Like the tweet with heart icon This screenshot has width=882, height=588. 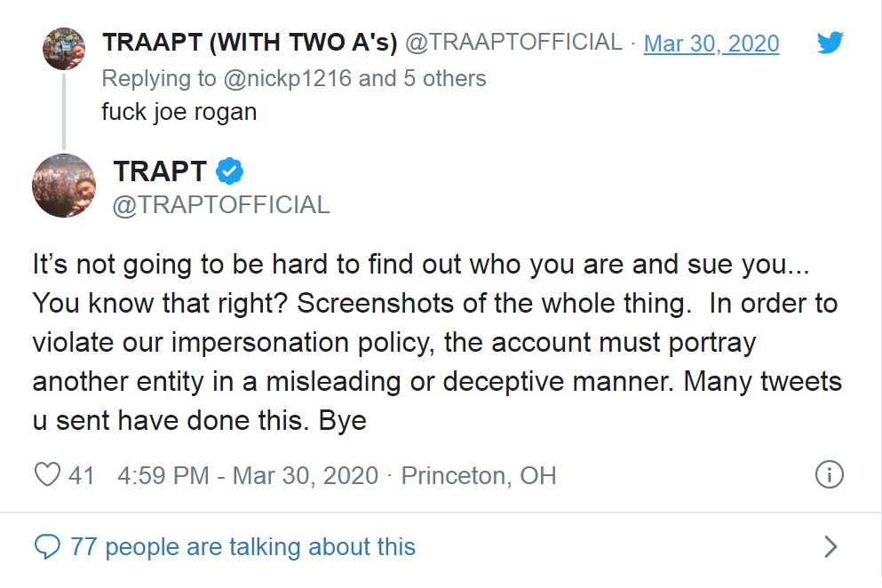47,474
